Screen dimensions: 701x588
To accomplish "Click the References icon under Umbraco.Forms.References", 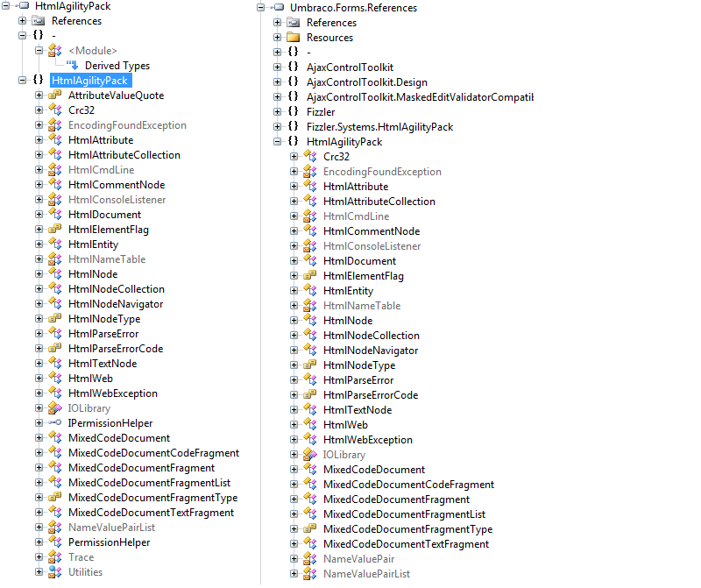I will tap(294, 23).
